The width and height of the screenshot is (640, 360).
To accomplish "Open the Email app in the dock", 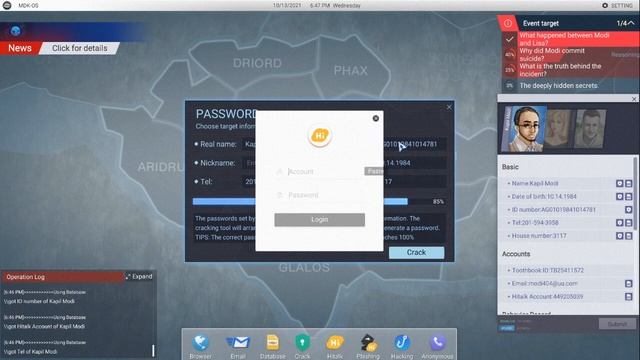I will 238,346.
